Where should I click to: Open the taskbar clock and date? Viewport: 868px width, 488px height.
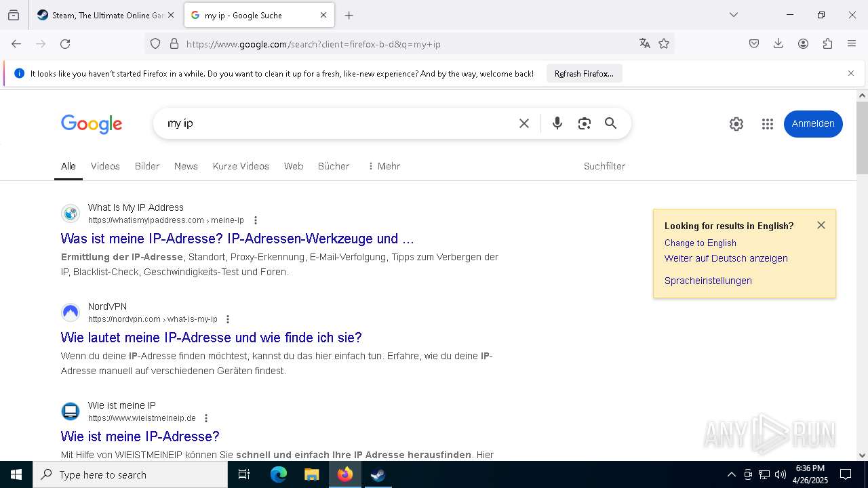810,474
